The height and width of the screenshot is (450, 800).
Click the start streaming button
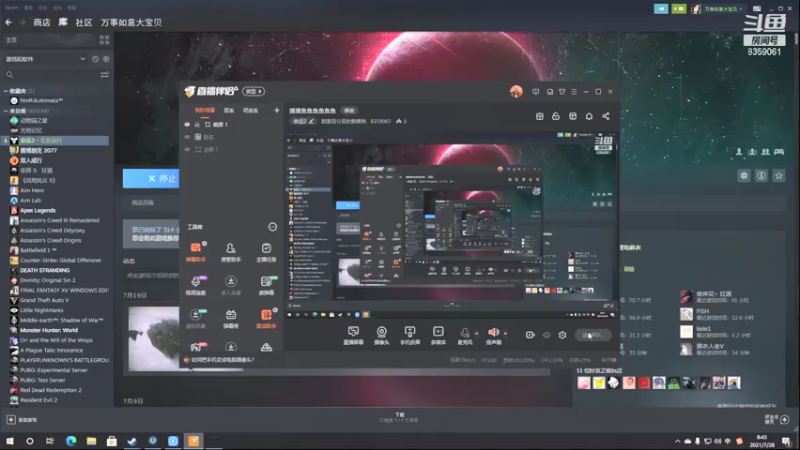pyautogui.click(x=593, y=335)
